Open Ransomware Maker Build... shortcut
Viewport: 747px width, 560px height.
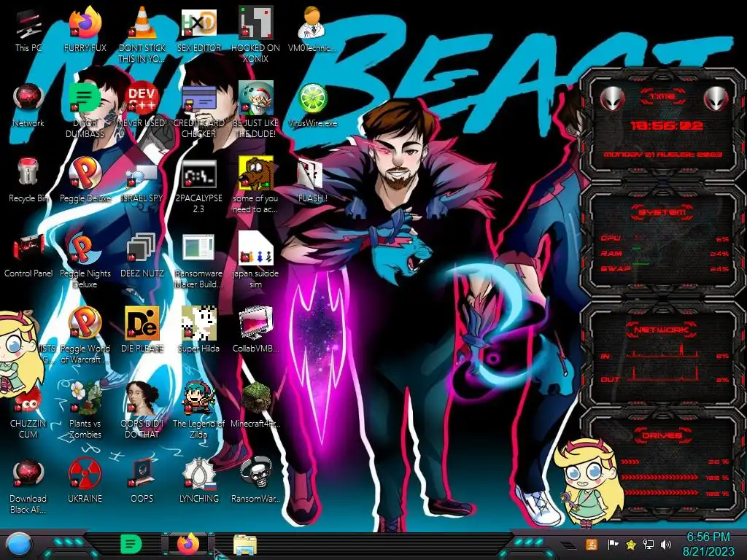[198, 261]
